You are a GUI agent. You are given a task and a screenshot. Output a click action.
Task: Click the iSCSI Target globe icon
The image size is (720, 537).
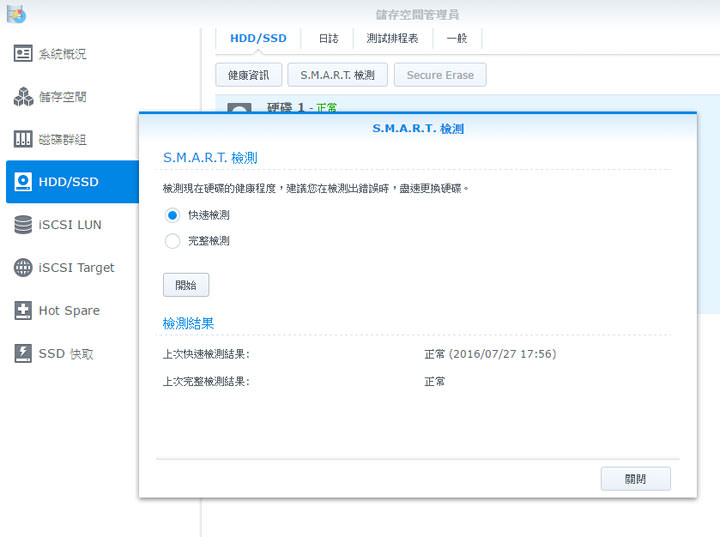pos(23,268)
